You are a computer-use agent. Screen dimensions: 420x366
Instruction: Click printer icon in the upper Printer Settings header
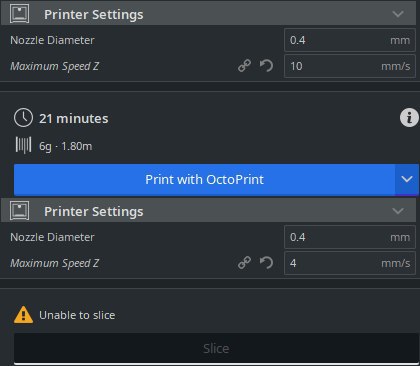(19, 14)
